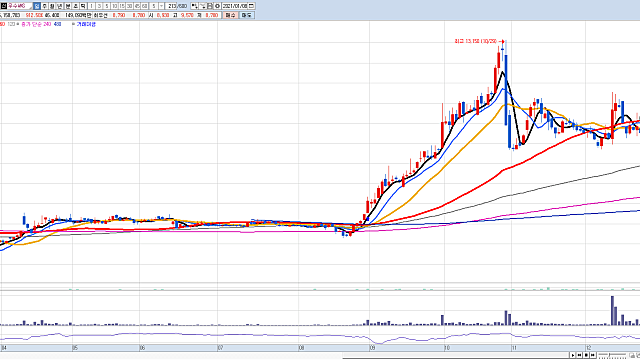The image size is (640, 360).
Task: Click the blue sell (매도) button
Action: [x=247, y=15]
